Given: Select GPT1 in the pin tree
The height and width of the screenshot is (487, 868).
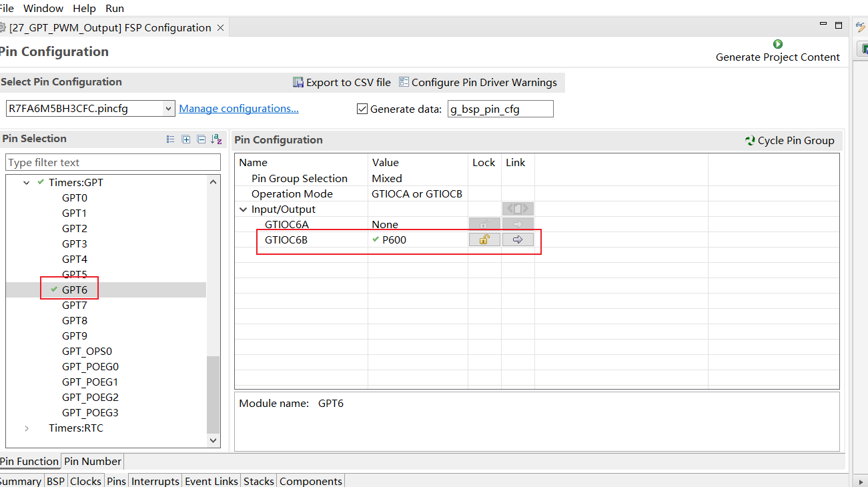Looking at the screenshot, I should pos(75,213).
